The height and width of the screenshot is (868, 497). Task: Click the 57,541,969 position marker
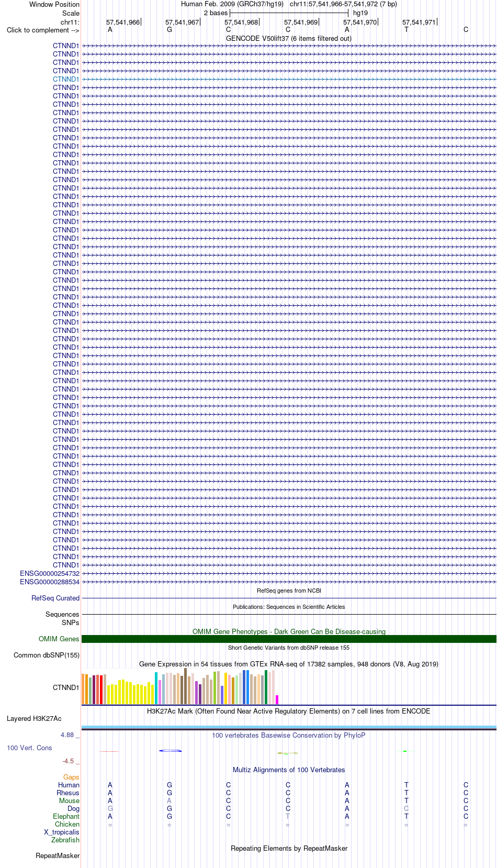301,22
